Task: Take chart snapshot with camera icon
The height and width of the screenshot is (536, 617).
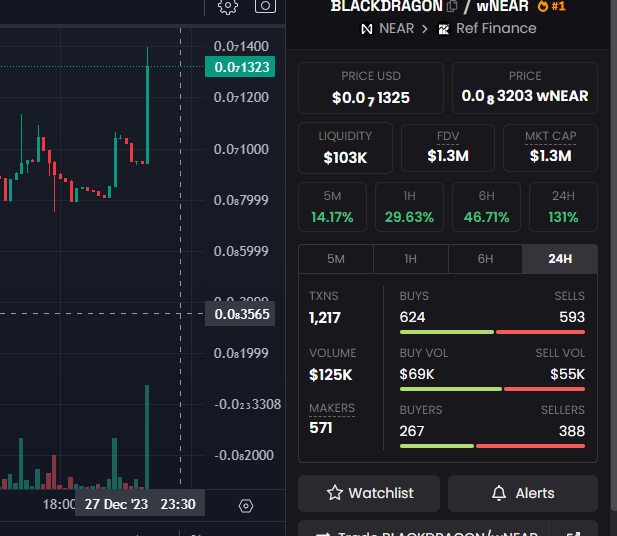Action: [x=265, y=6]
